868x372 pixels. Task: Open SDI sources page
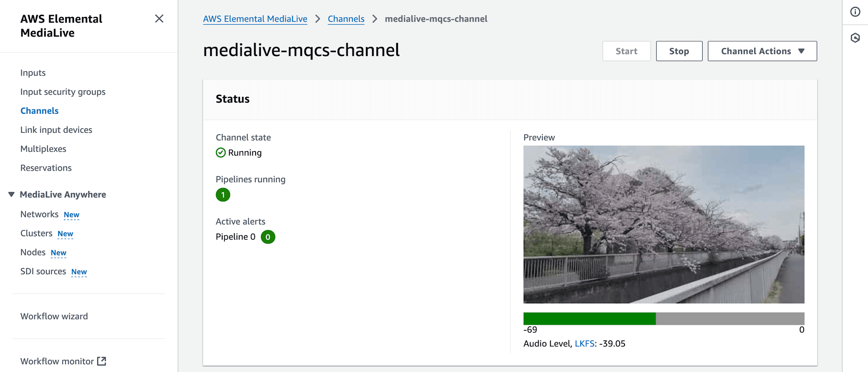[43, 271]
